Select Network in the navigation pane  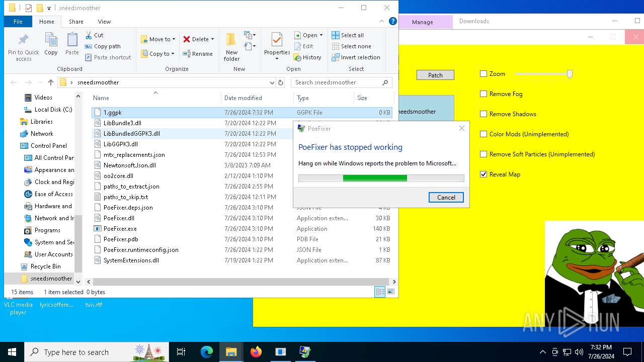(42, 134)
